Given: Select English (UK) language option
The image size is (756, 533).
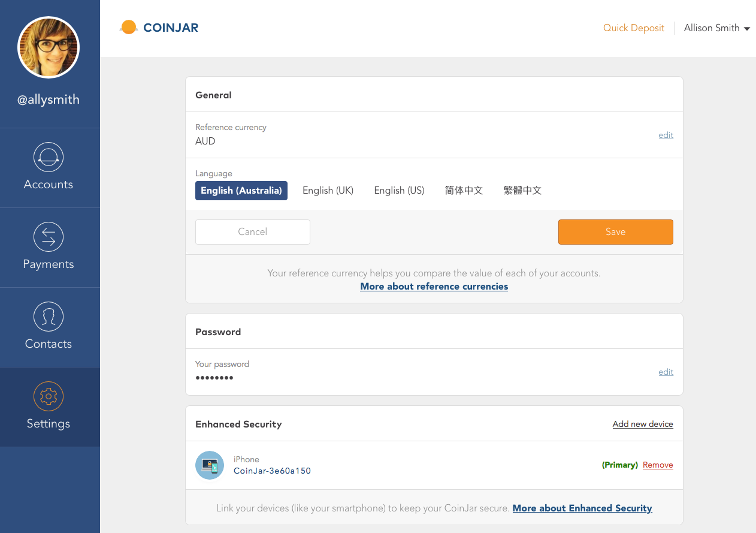Looking at the screenshot, I should click(328, 191).
